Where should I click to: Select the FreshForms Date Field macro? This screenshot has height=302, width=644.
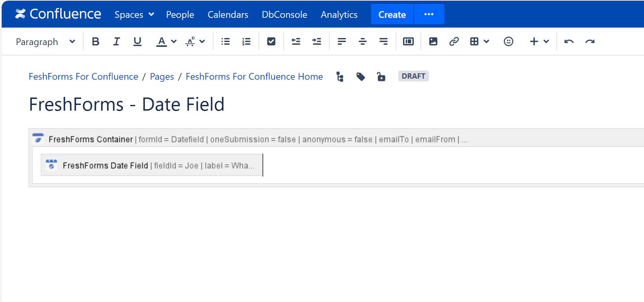(152, 165)
